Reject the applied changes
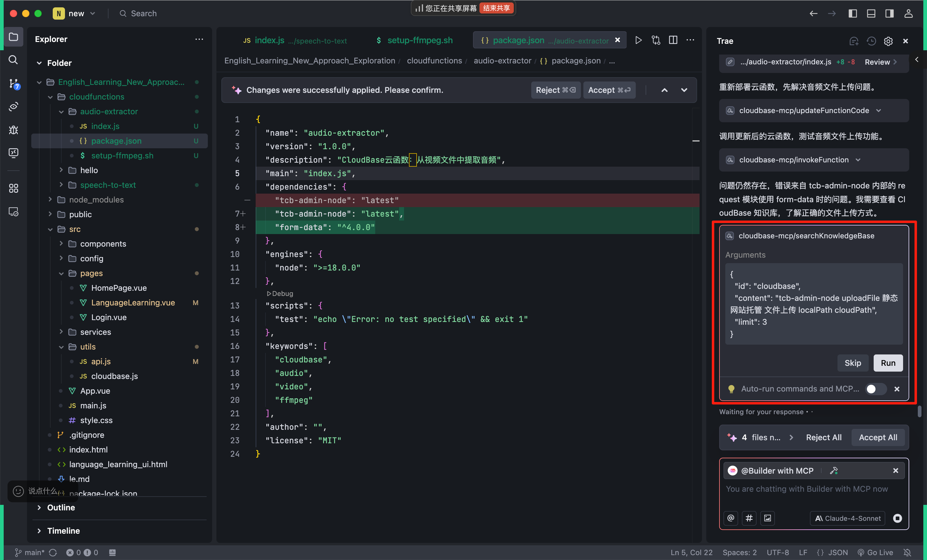Screen dimensions: 927x560 click(556, 90)
